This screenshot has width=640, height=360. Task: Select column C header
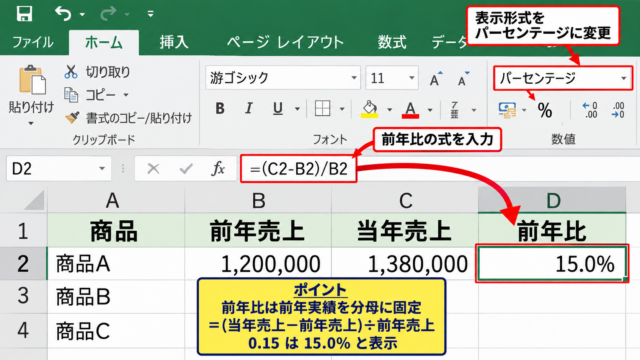click(x=405, y=200)
